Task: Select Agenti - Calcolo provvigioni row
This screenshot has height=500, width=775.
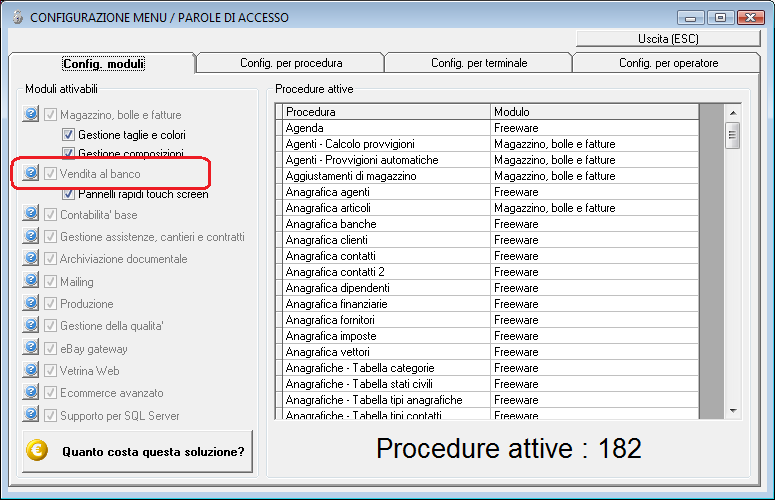Action: (x=487, y=144)
